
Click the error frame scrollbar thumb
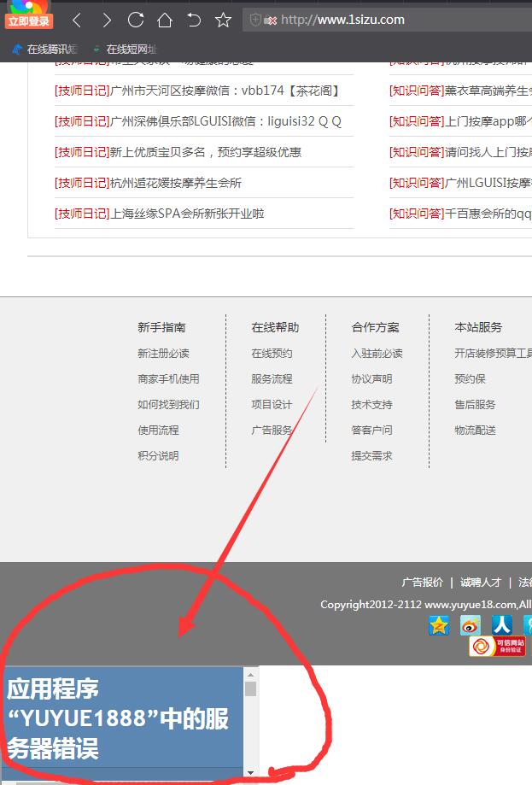point(251,688)
